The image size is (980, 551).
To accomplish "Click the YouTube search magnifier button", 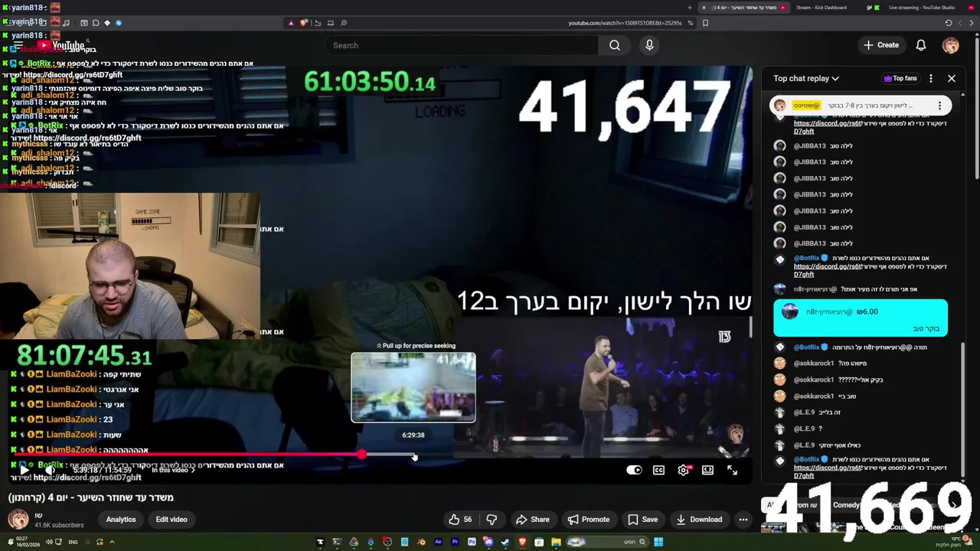I will tap(615, 45).
